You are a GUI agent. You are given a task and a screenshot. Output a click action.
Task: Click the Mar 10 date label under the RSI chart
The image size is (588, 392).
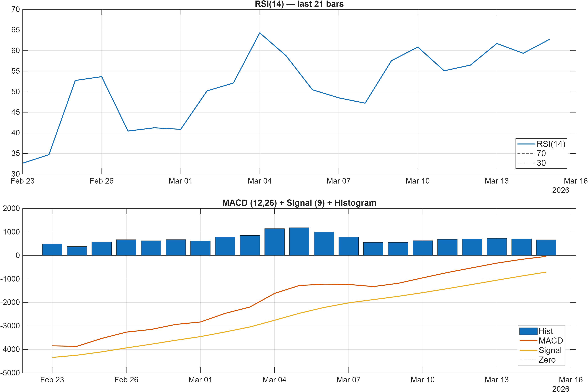[x=418, y=181]
